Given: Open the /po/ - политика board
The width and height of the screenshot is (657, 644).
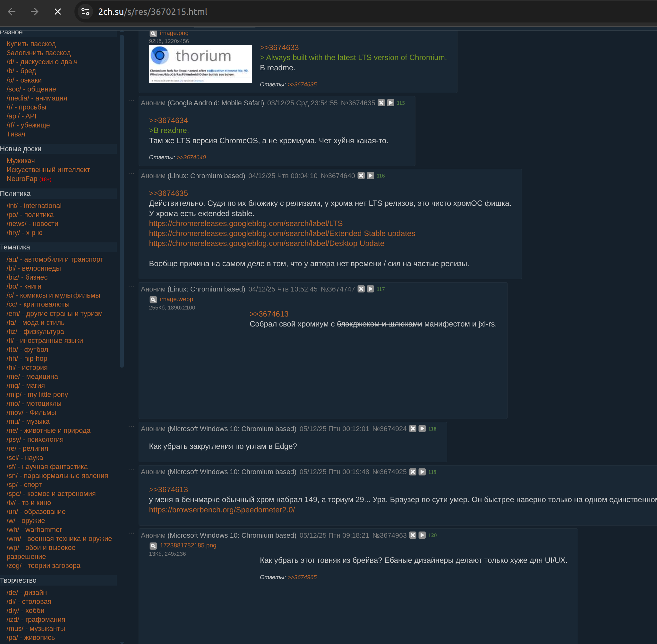Looking at the screenshot, I should click(x=30, y=215).
